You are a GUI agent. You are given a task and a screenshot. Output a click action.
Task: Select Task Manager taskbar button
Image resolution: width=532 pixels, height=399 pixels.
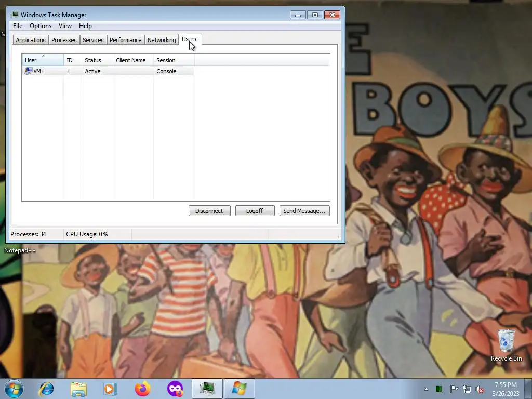point(207,389)
